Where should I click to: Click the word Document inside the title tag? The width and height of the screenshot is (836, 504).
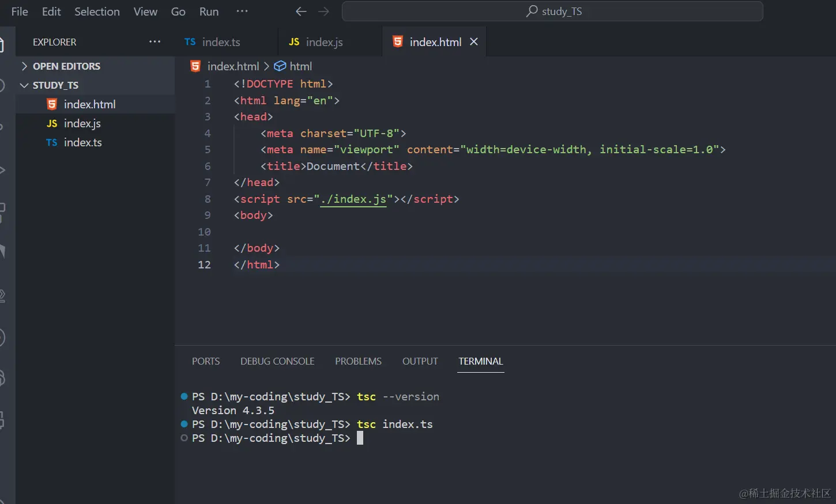coord(333,166)
